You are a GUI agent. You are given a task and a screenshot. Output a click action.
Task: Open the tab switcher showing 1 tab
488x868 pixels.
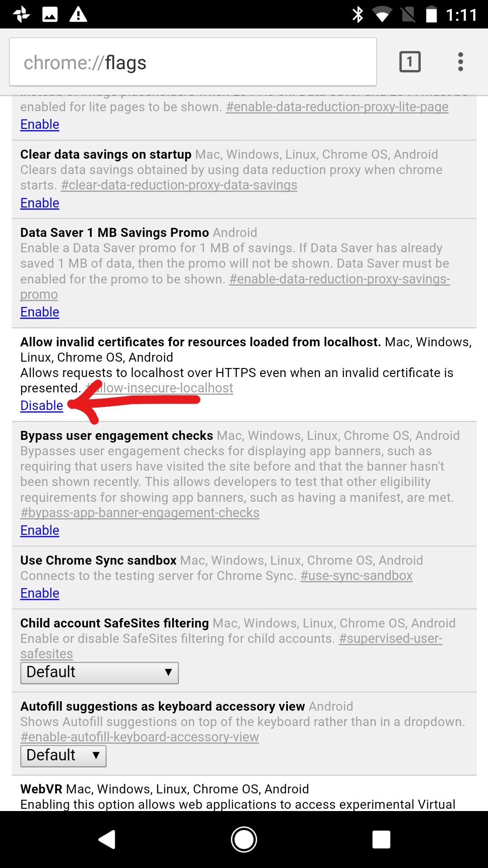[x=410, y=61]
